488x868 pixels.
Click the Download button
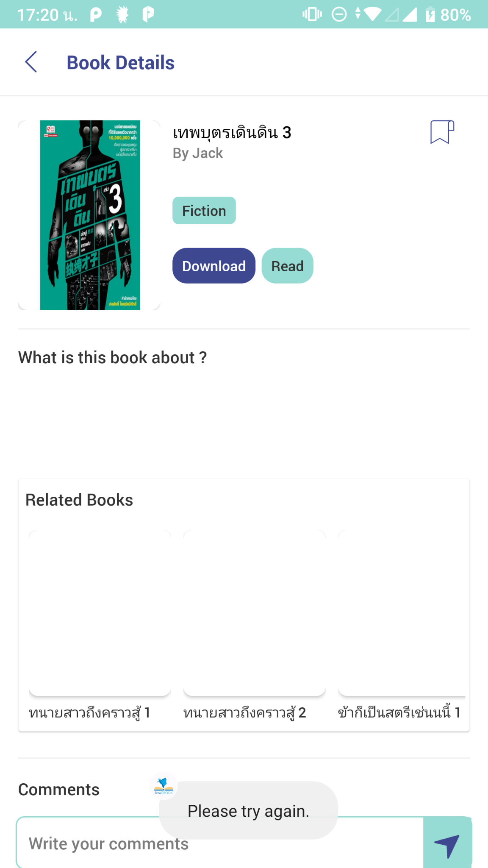(x=214, y=266)
